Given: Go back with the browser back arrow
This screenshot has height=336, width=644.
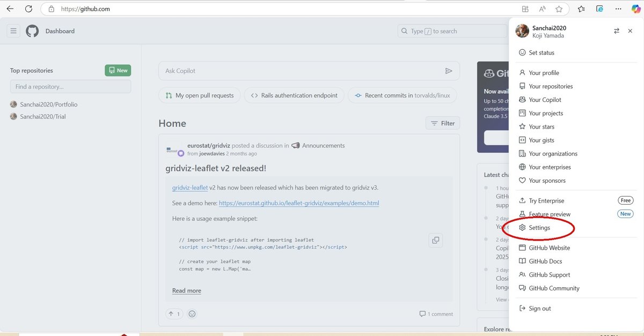Looking at the screenshot, I should point(10,9).
